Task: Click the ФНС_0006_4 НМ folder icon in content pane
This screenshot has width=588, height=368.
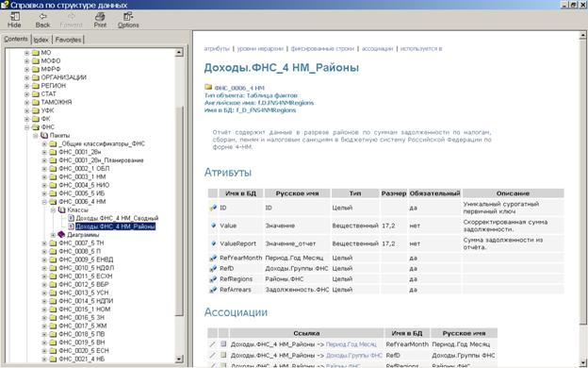Action: point(208,87)
